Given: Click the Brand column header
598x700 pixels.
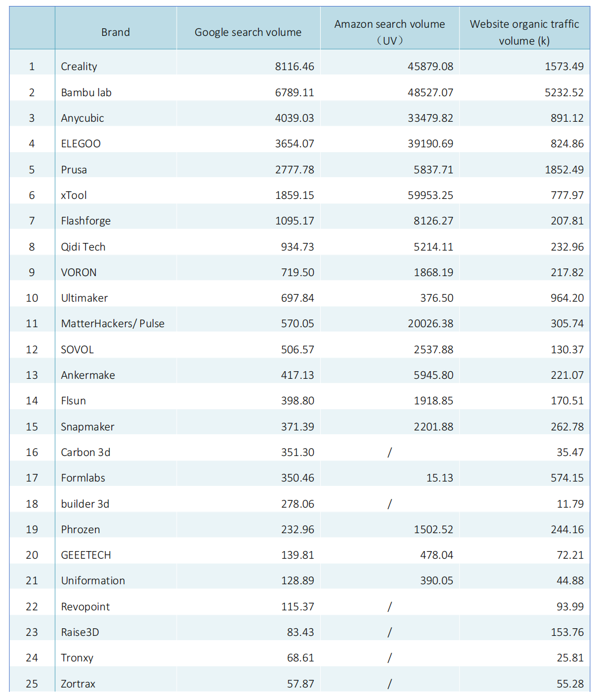Looking at the screenshot, I should coord(115,32).
